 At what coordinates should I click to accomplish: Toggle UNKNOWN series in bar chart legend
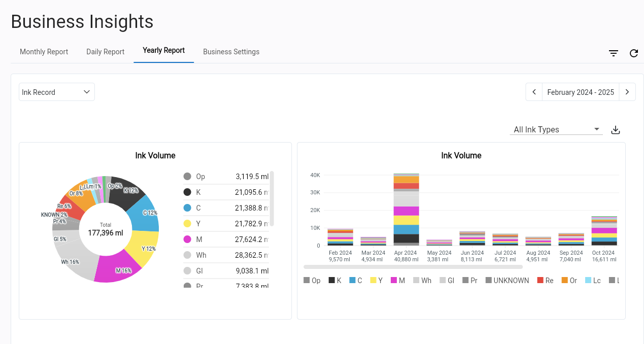coord(506,281)
